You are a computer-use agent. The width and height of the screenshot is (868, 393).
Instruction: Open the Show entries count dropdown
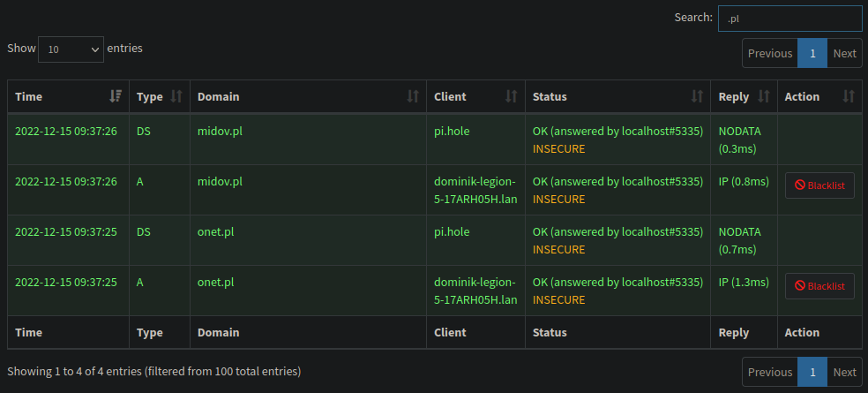[71, 49]
